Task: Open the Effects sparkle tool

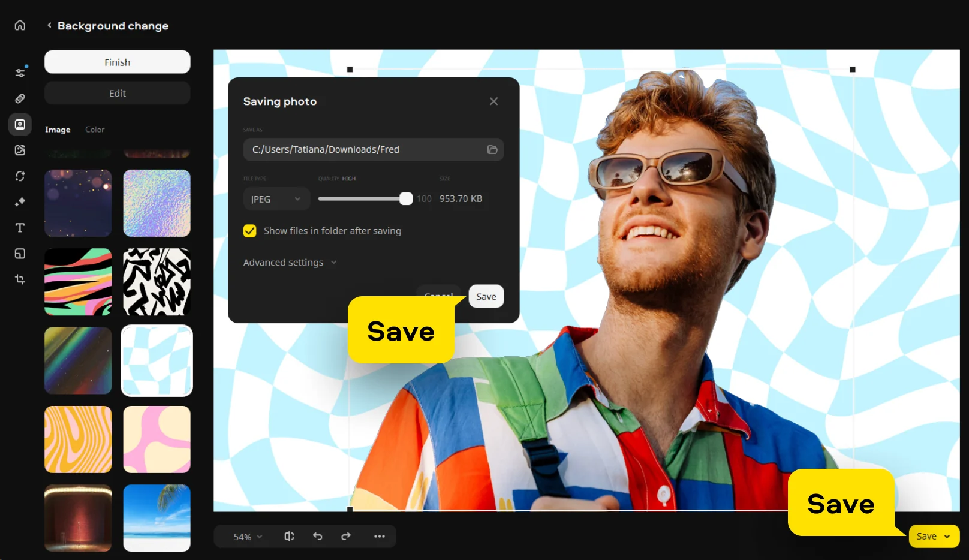Action: [x=20, y=202]
